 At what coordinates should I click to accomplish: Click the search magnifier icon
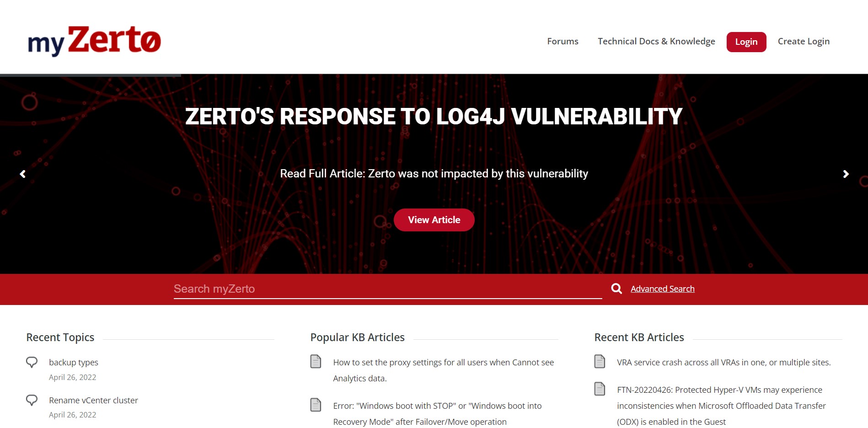click(616, 289)
